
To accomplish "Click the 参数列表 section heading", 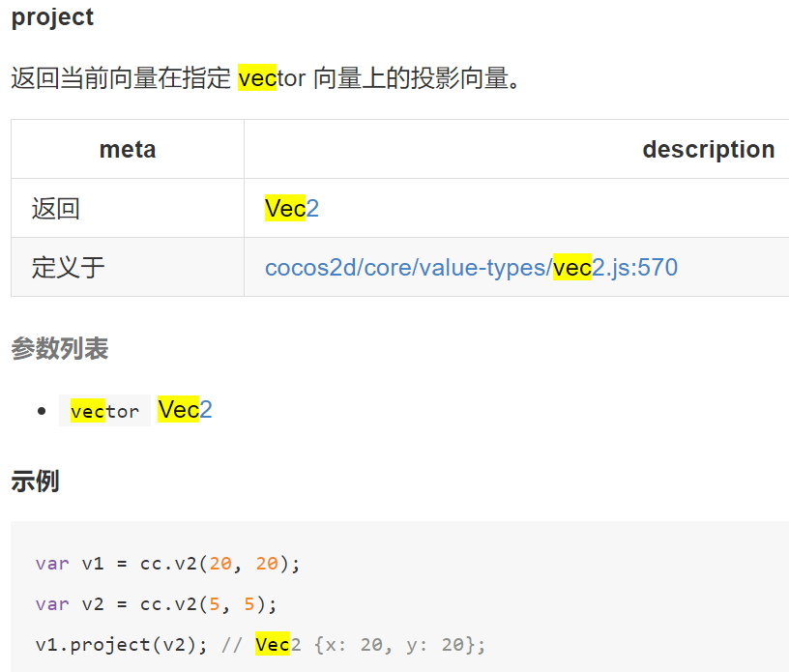I will (x=59, y=349).
